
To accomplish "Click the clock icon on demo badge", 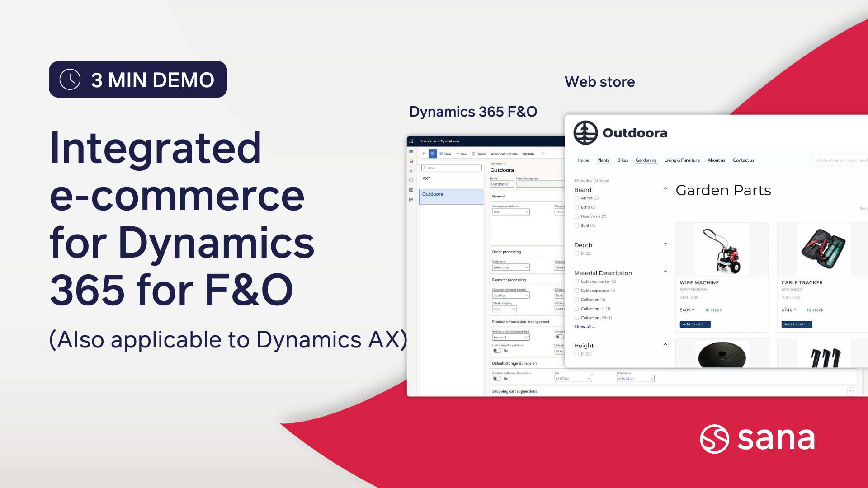I will coord(70,80).
